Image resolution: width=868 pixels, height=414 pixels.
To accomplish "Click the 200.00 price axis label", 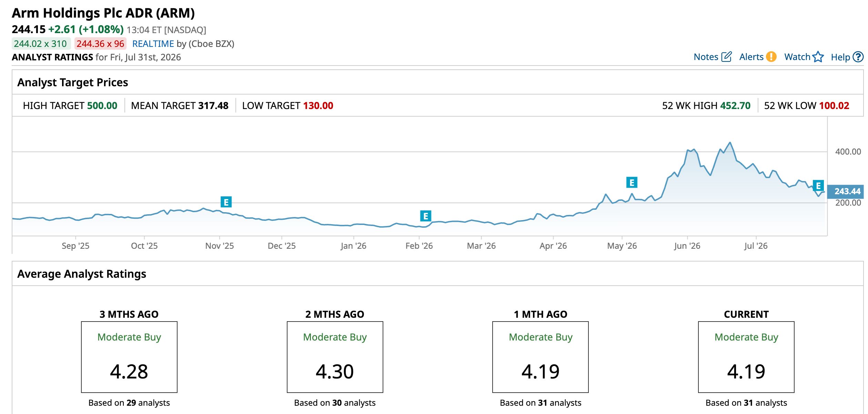I will [x=848, y=203].
